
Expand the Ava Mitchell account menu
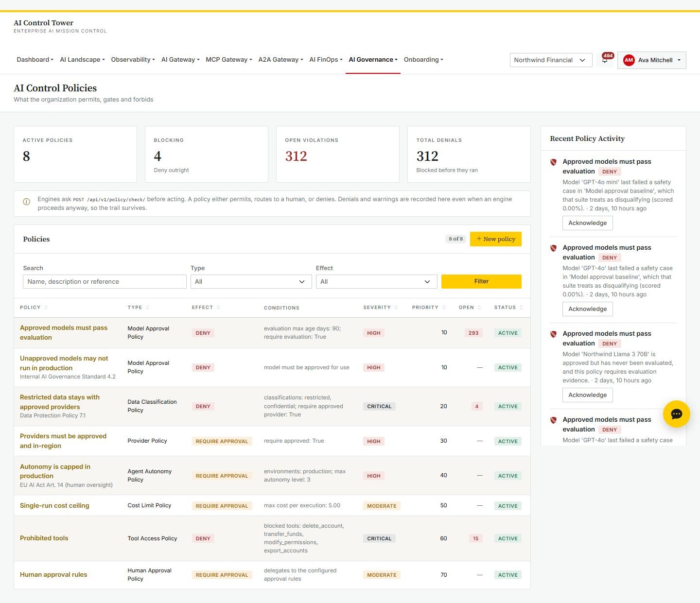(x=652, y=60)
